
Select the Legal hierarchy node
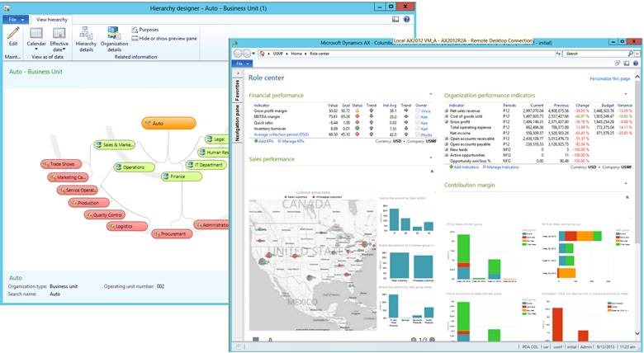(216, 139)
